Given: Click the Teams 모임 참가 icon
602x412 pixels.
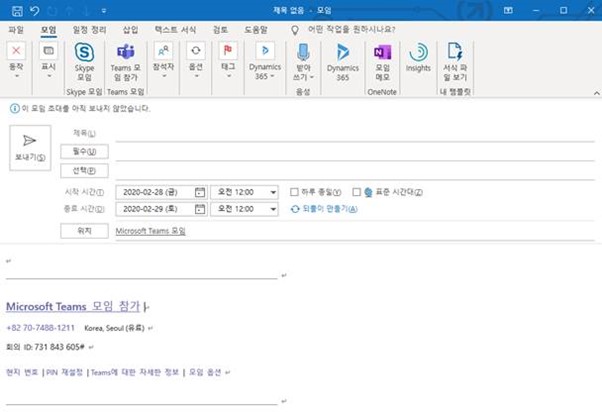Looking at the screenshot, I should click(126, 52).
